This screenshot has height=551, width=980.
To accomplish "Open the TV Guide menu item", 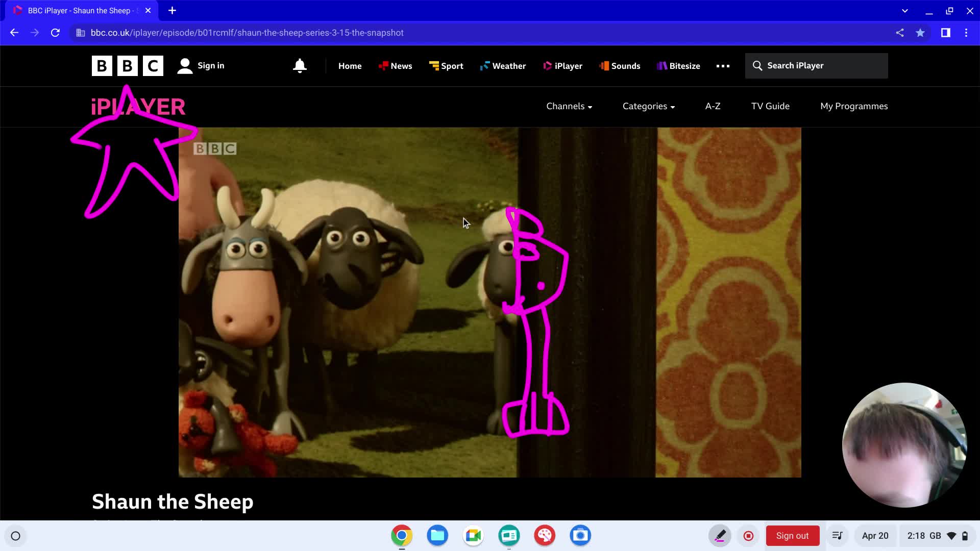I will tap(770, 106).
